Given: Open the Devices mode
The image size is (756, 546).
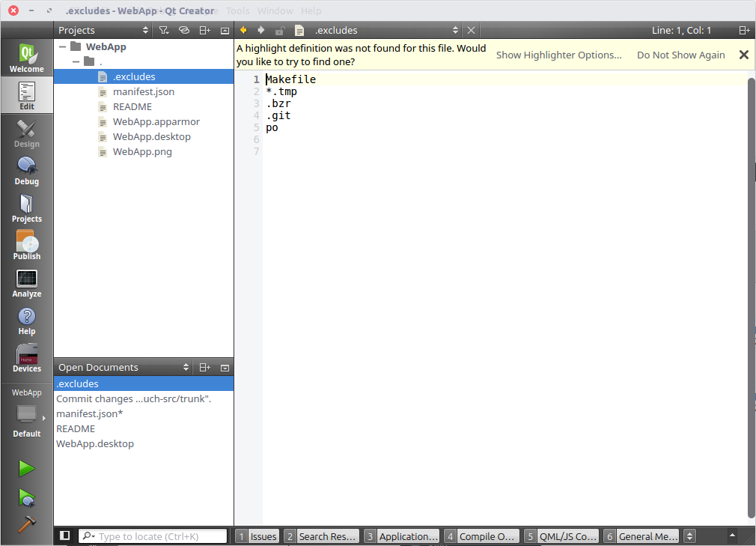Looking at the screenshot, I should pos(26,358).
